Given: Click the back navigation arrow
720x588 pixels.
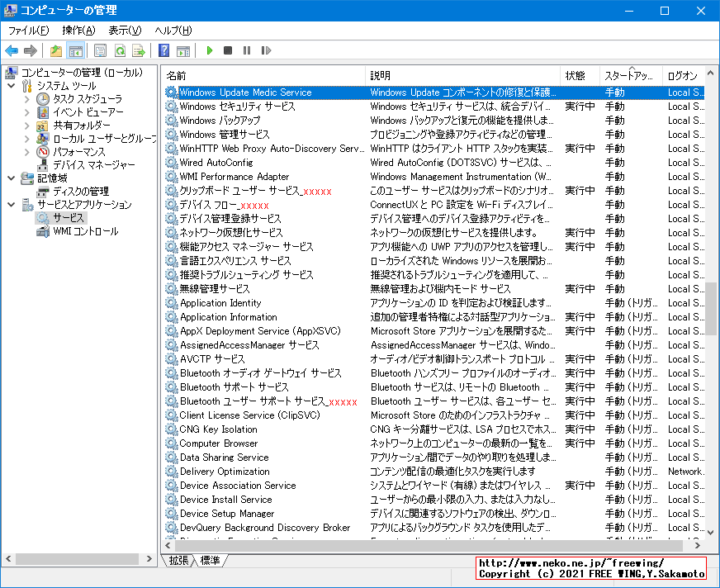Looking at the screenshot, I should pos(12,50).
